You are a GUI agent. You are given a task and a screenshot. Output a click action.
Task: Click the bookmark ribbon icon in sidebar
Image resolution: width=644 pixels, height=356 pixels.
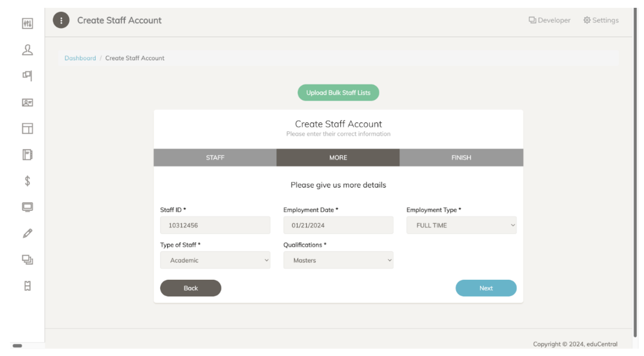[27, 286]
